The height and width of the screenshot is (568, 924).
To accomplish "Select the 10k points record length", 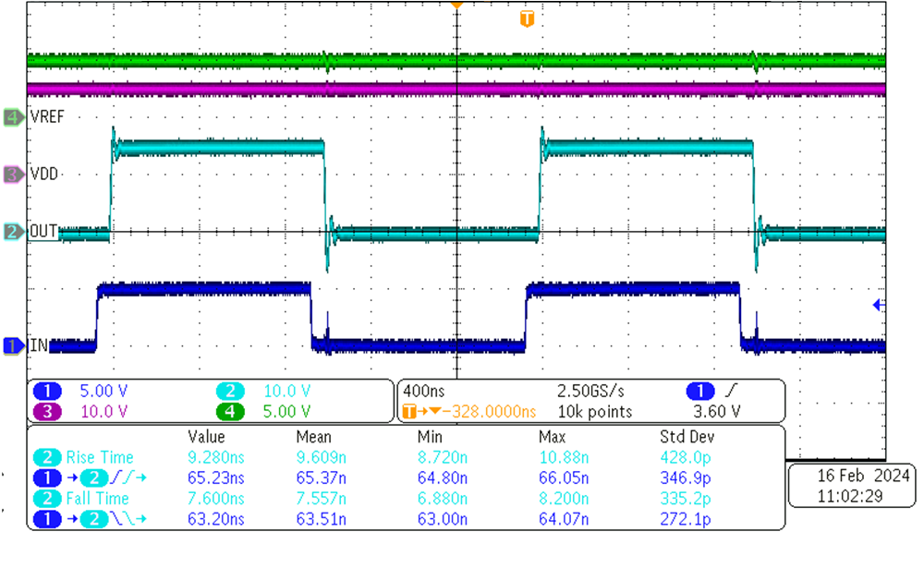I will pos(590,411).
